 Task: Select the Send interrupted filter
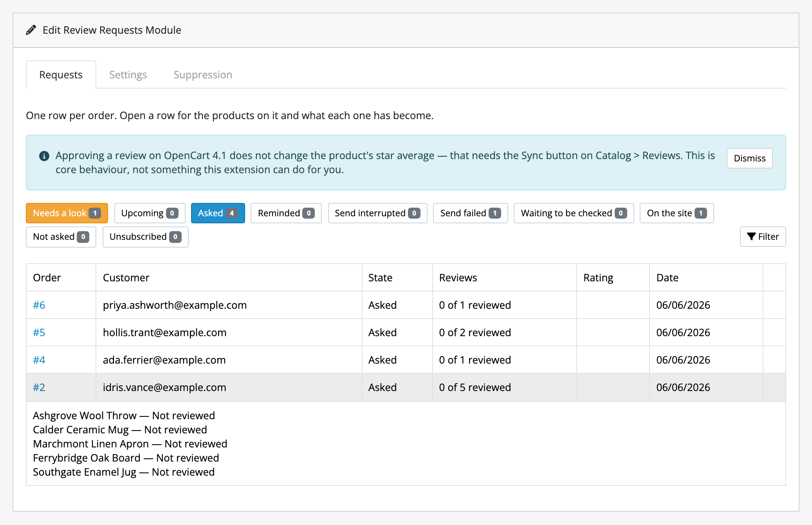[x=377, y=213]
